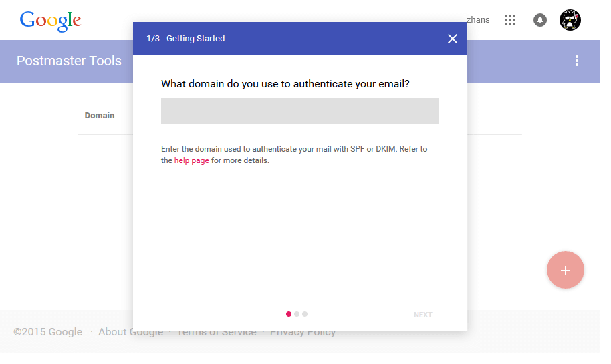Click the domain name input field
This screenshot has height=364, width=611.
coord(299,111)
